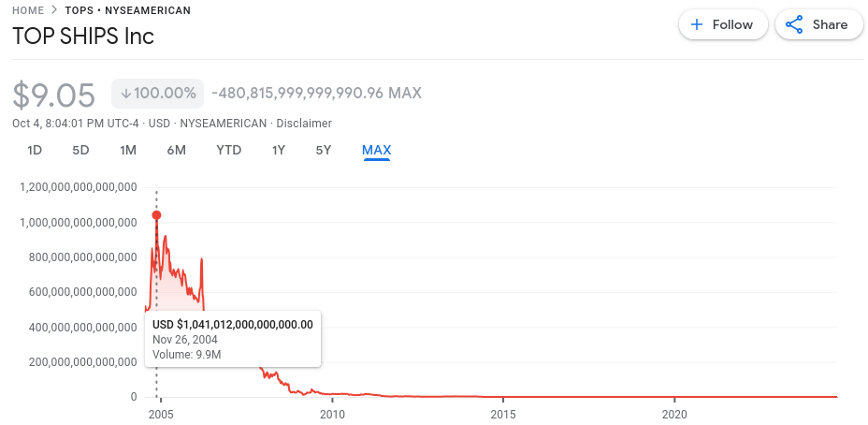Viewport: 868px width, 425px height.
Task: Switch the chart to the 5D range
Action: point(80,150)
